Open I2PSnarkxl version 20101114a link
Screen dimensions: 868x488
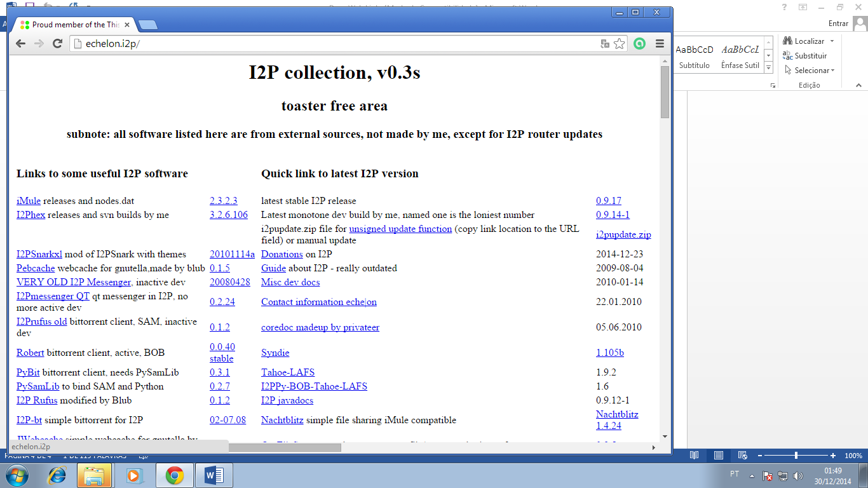tap(232, 254)
